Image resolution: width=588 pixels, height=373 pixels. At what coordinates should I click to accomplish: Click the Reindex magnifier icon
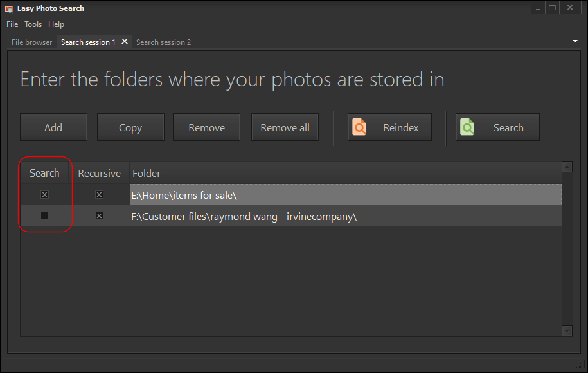point(360,127)
